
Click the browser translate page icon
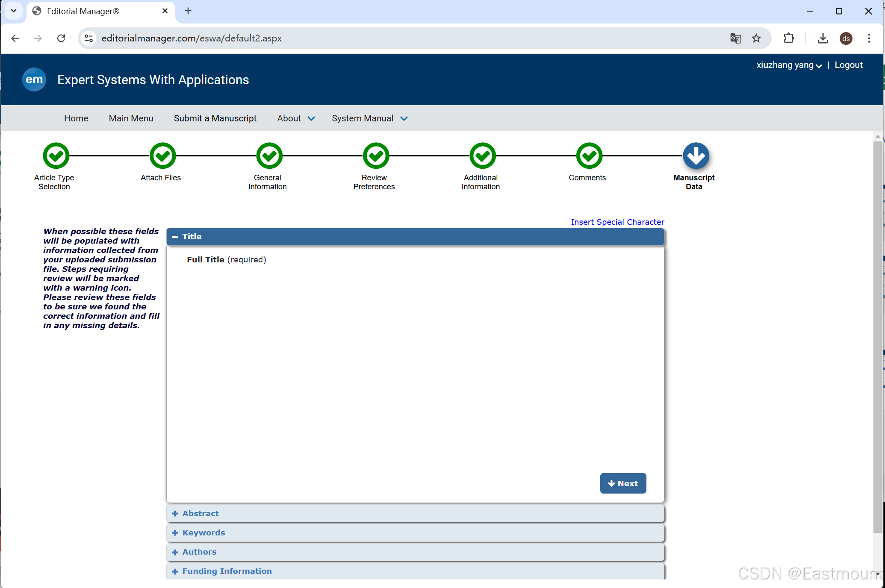pos(735,38)
